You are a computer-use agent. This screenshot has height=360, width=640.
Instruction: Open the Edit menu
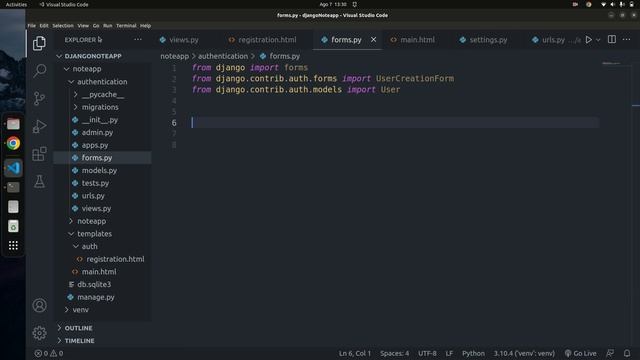pos(44,25)
